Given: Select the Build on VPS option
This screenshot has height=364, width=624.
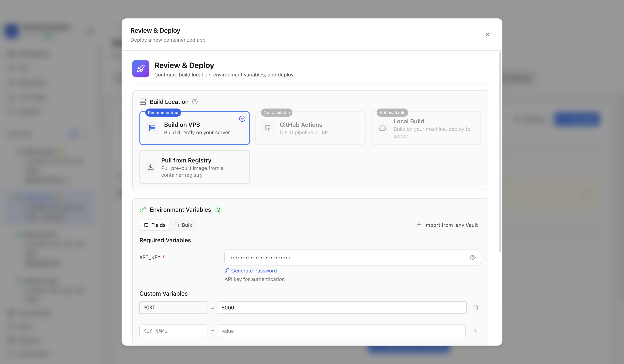Looking at the screenshot, I should pyautogui.click(x=195, y=128).
